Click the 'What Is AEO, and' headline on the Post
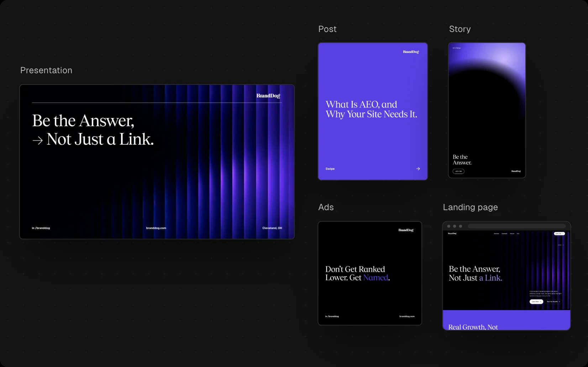 tap(361, 105)
